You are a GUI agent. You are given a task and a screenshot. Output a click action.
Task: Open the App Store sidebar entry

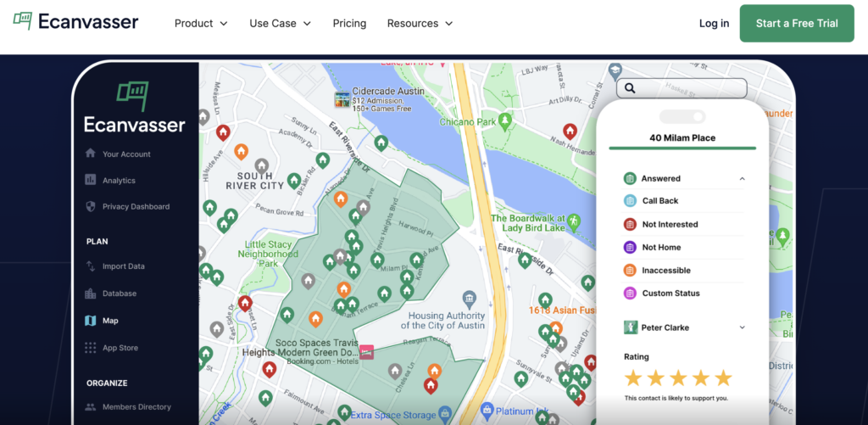pos(120,348)
